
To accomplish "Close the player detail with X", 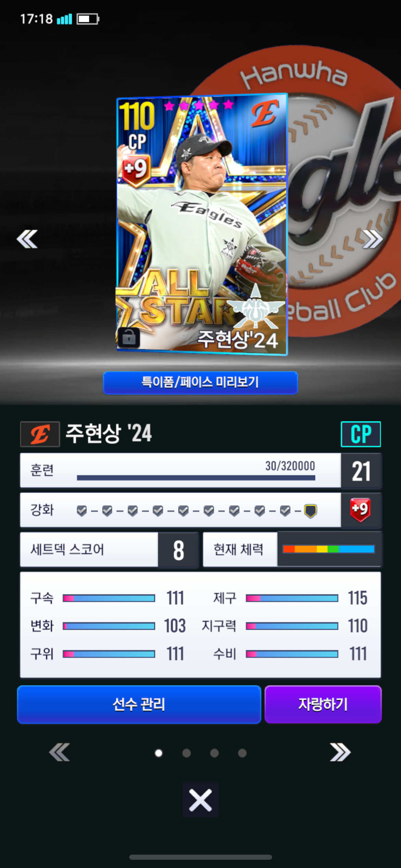I will [x=200, y=800].
